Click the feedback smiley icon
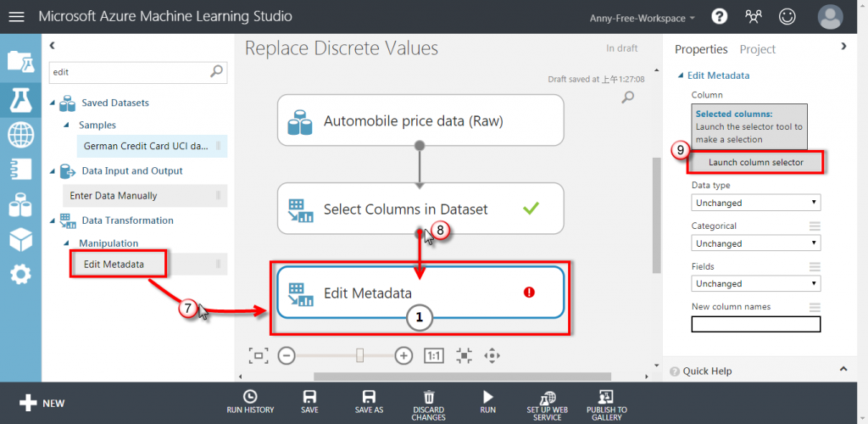Screen dimensions: 868x424 pos(786,17)
